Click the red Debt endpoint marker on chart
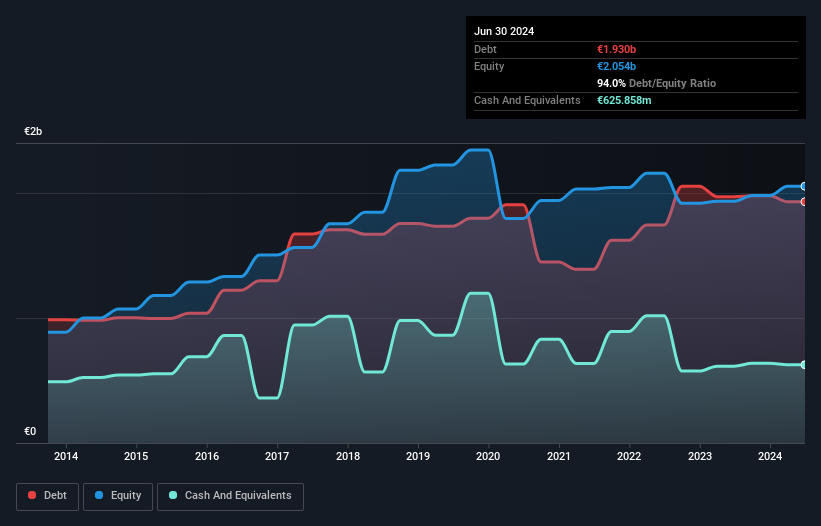Screen dimensions: 821x526 (x=804, y=202)
